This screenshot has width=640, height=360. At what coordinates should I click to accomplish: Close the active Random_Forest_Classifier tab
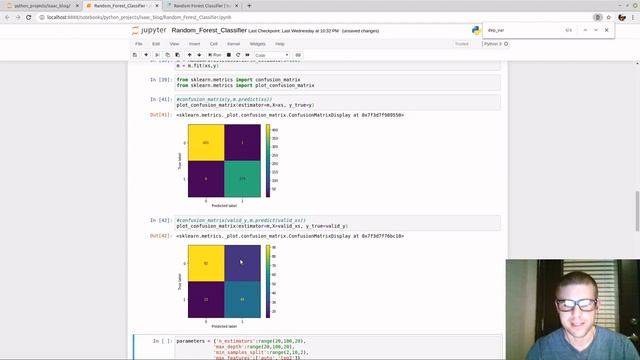(157, 6)
